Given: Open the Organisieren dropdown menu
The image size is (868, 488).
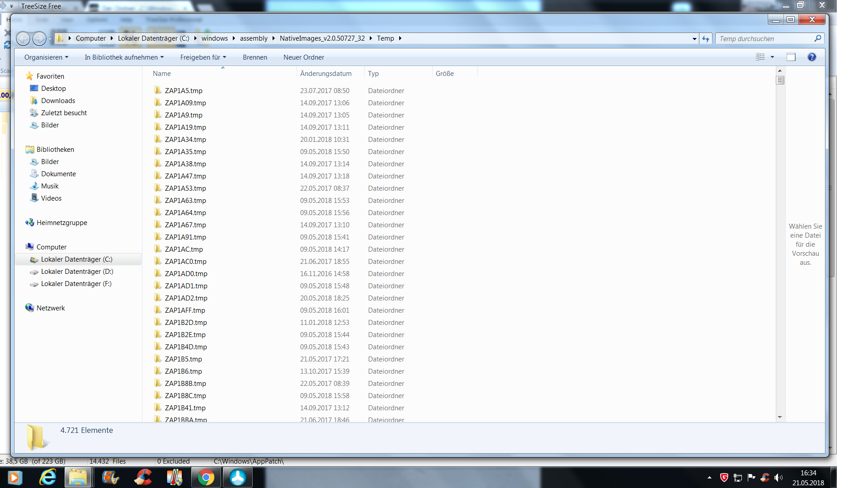Looking at the screenshot, I should pos(46,57).
